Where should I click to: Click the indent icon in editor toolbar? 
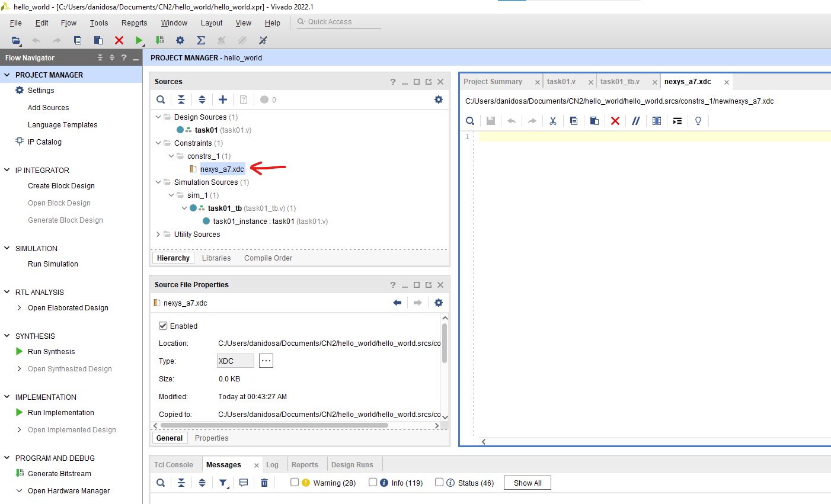(x=677, y=121)
